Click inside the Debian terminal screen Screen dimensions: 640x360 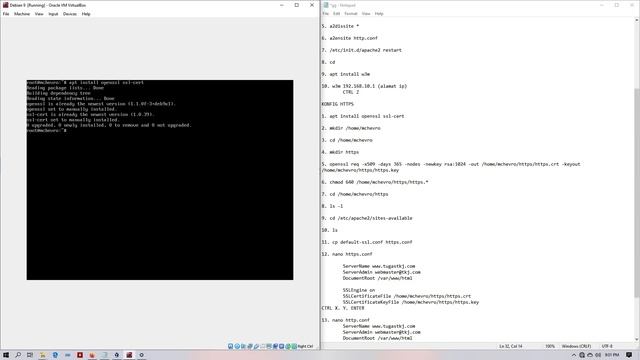[160, 180]
